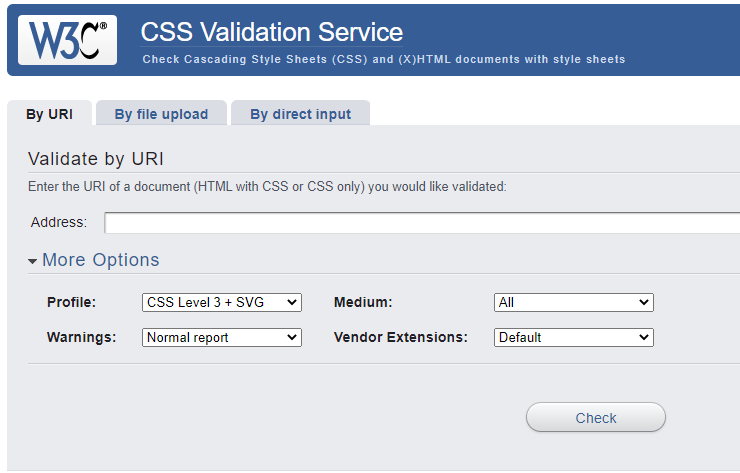Screen dimensions: 740x473
Task: Click the Warnings dropdown chevron arrow
Action: coord(292,337)
